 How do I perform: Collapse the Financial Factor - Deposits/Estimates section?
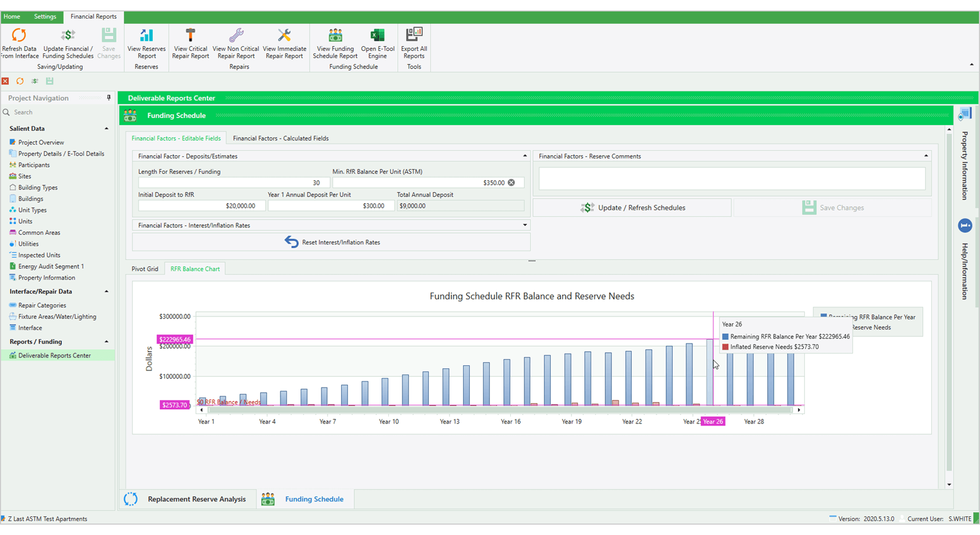click(524, 156)
